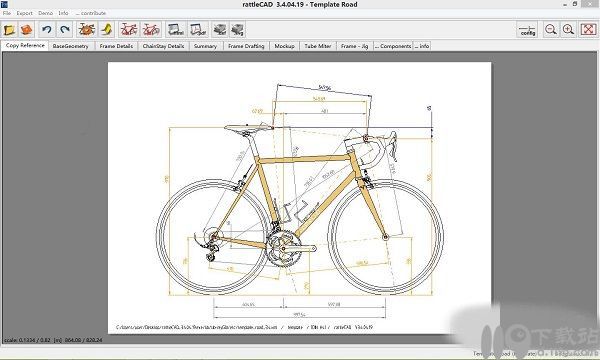
Task: Zoom out with the minus magnifier
Action: tap(551, 29)
